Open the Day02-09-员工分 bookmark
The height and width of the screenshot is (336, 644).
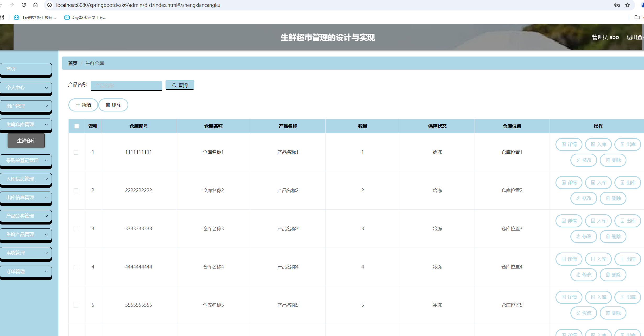[85, 17]
